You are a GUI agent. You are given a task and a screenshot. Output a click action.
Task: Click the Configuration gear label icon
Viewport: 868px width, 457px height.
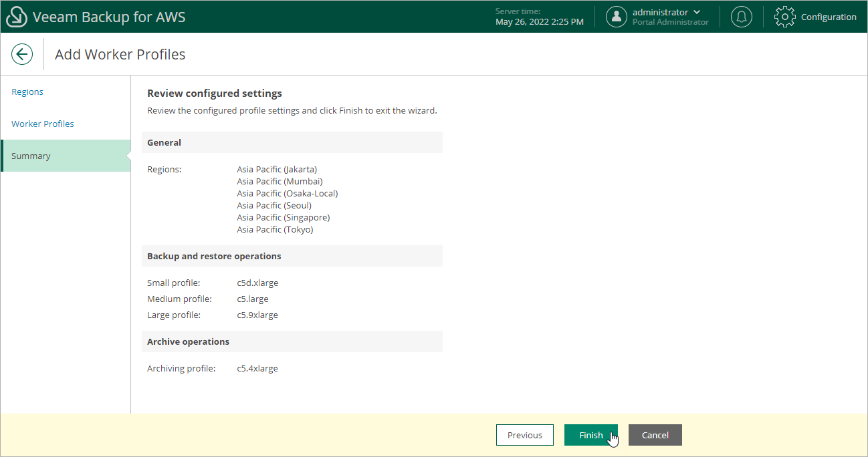tap(784, 17)
